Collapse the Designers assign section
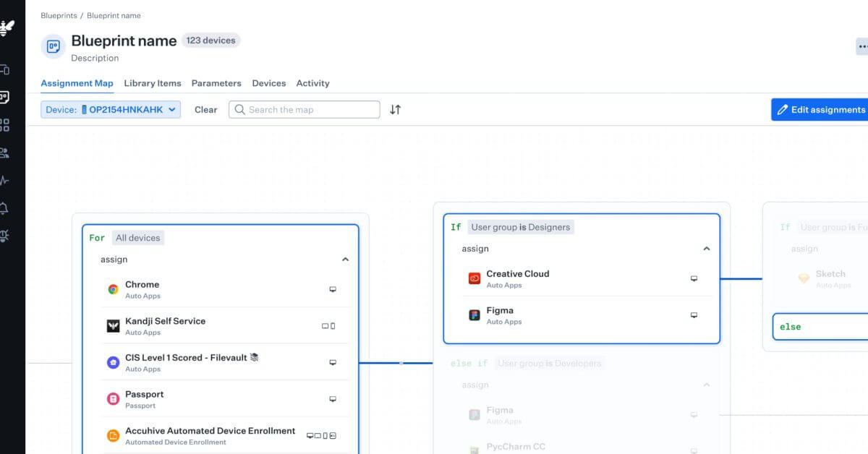The image size is (868, 454). click(x=707, y=249)
